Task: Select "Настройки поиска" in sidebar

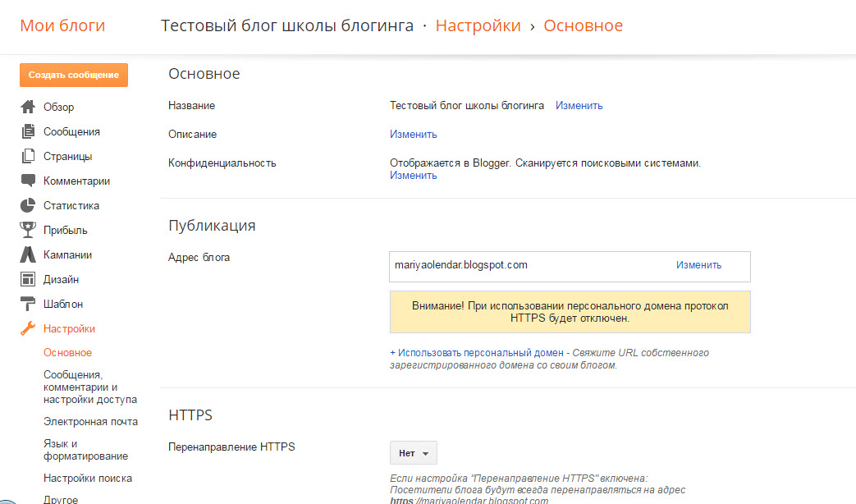Action: point(88,478)
